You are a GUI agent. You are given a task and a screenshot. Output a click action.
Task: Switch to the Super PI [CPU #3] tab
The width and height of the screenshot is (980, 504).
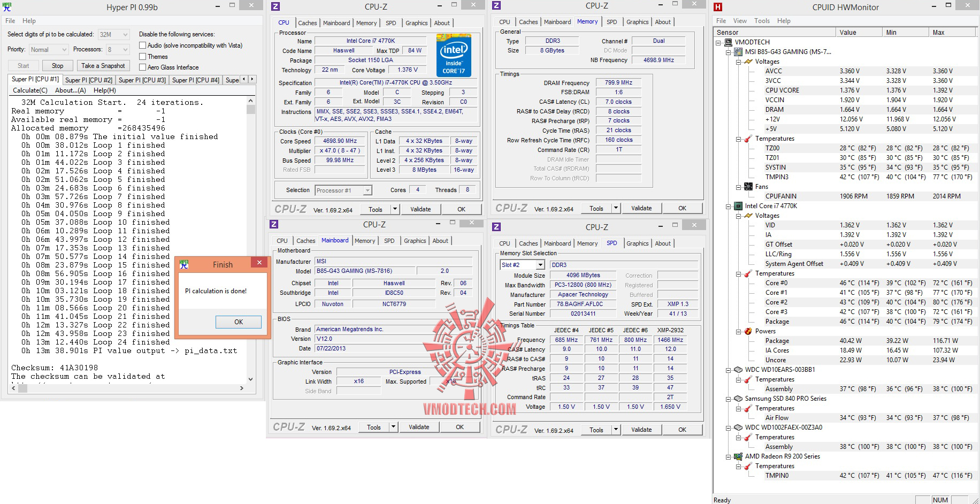142,80
